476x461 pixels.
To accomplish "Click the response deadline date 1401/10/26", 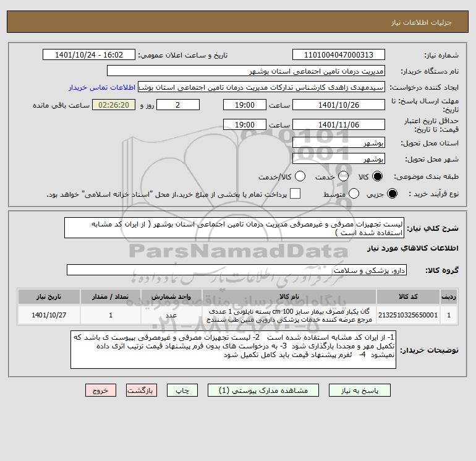I will coord(339,105).
